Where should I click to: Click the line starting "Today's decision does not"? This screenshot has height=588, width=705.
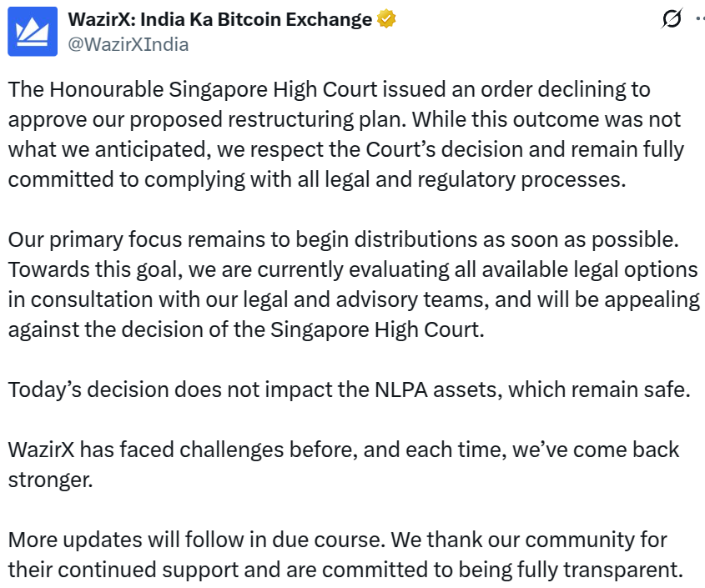[x=350, y=389]
